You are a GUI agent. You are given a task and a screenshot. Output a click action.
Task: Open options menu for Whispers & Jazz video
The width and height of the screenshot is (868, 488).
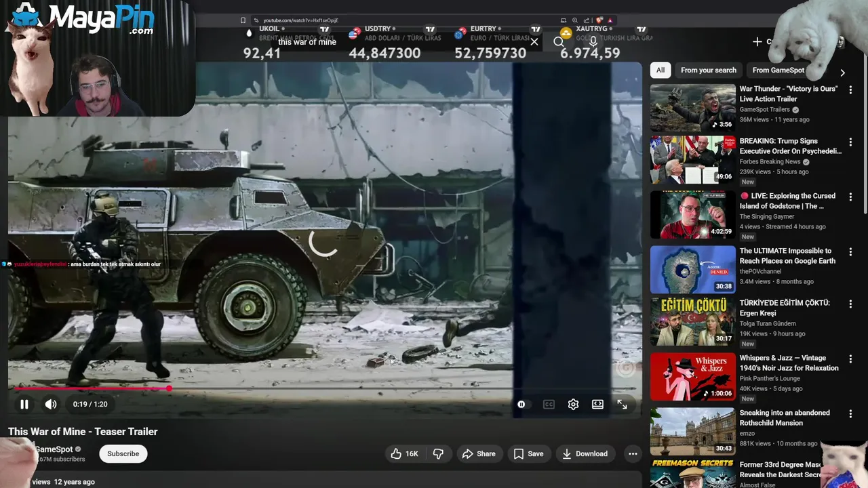coord(850,359)
